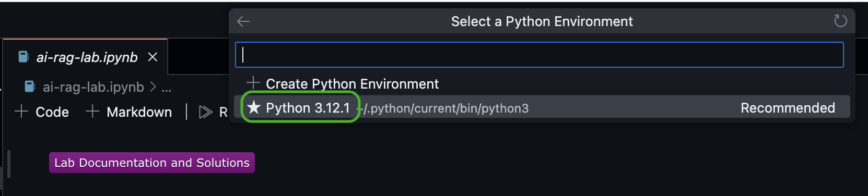Open the breadcrumb ellipsis segment
Screen dimensions: 868x196
167,88
